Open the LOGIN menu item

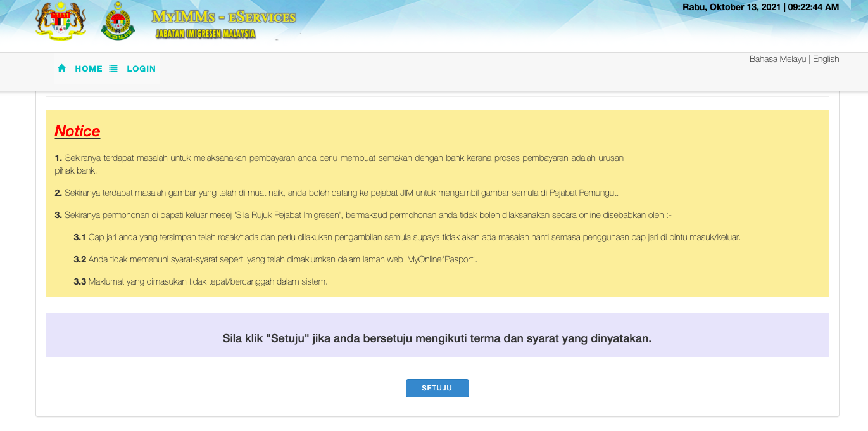tap(141, 68)
